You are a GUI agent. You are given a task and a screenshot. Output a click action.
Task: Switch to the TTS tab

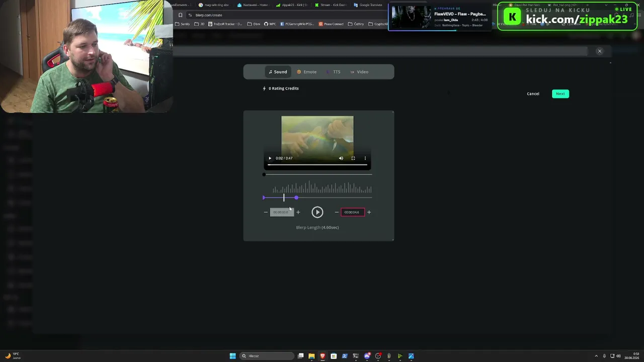coord(334,72)
